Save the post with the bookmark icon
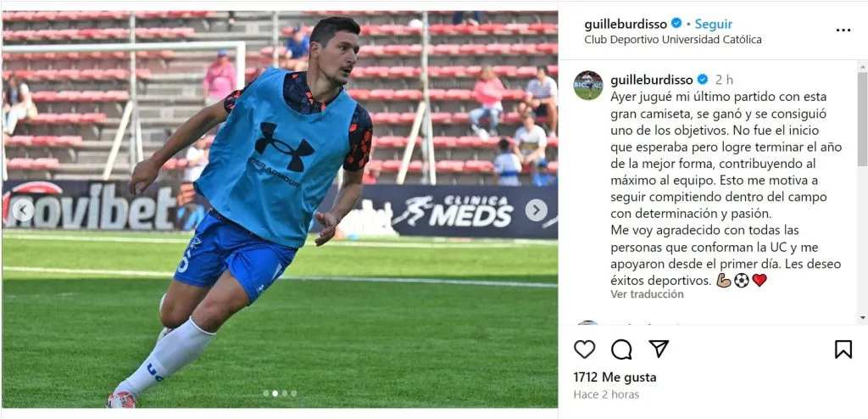The width and height of the screenshot is (868, 419). coord(843,349)
